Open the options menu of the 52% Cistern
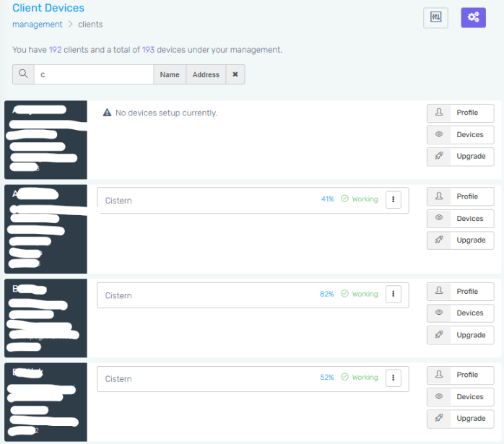Screen dimensions: 504x444 (393, 378)
